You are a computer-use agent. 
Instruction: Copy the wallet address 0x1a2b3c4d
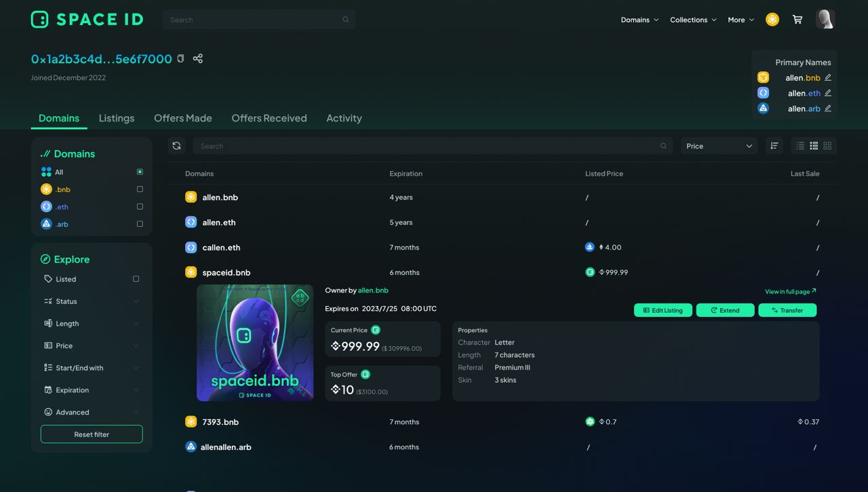click(180, 58)
